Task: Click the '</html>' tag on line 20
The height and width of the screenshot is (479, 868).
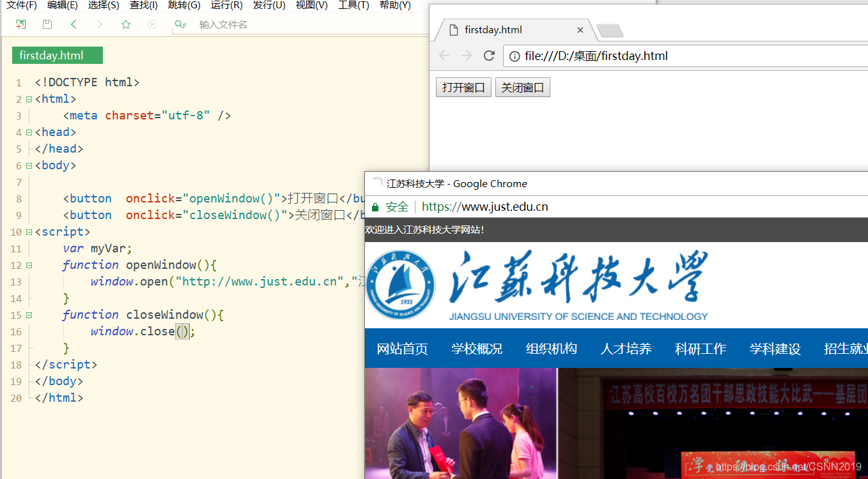Action: pyautogui.click(x=59, y=398)
